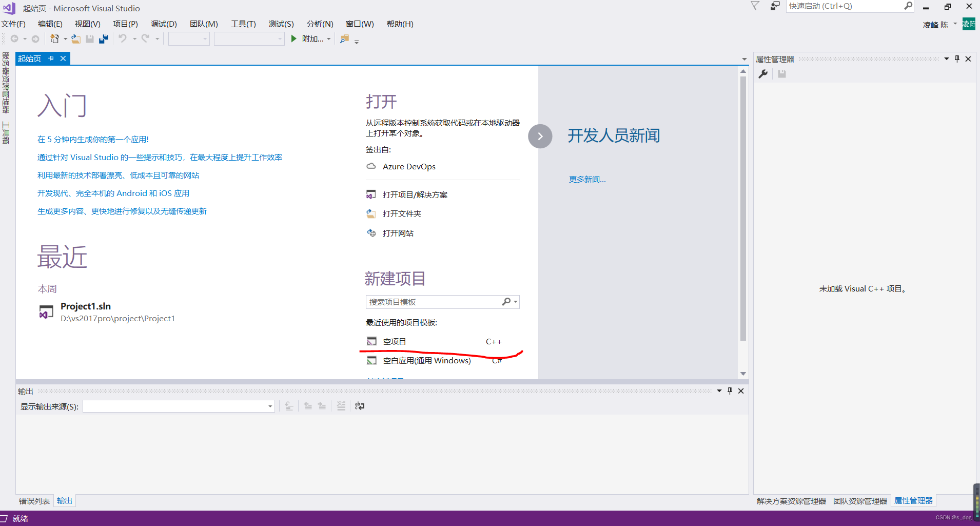Pin the Start Page tab
980x526 pixels.
pyautogui.click(x=51, y=59)
